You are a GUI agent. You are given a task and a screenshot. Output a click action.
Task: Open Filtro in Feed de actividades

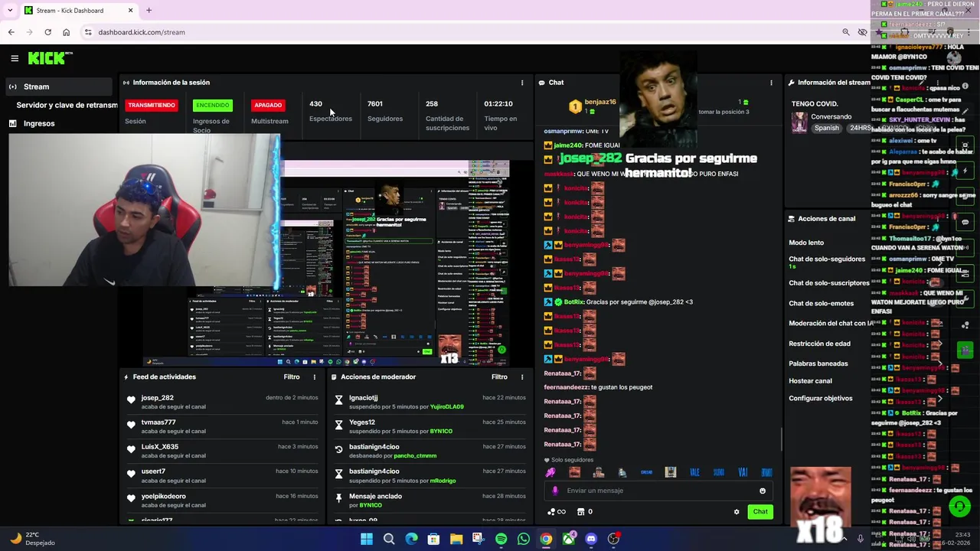[x=292, y=377]
